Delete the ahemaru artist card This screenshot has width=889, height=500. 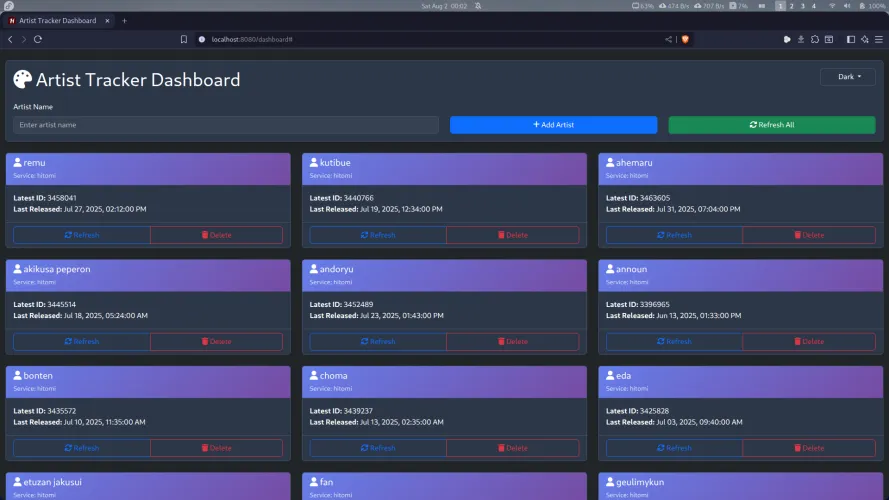click(x=809, y=235)
